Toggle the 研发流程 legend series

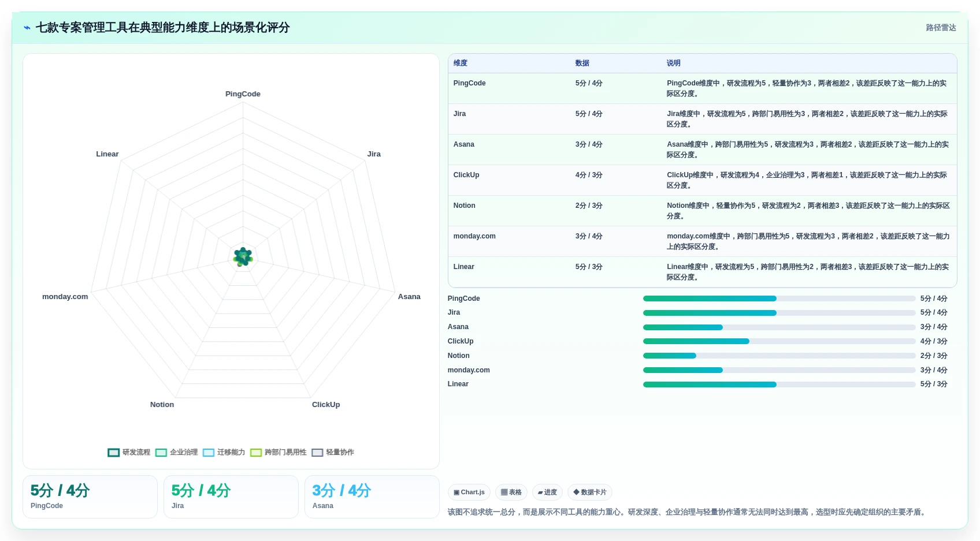129,452
